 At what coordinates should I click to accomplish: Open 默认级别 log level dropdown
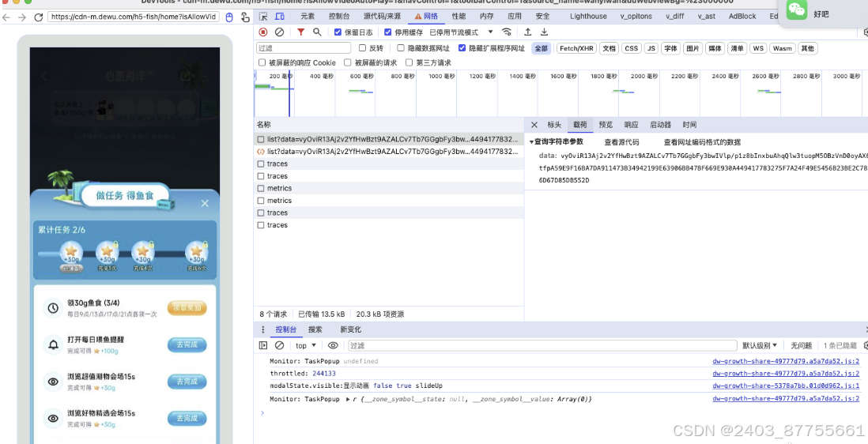tap(760, 345)
